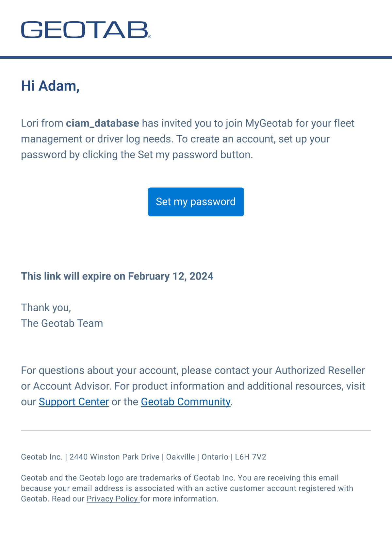
Task: Click the February 12, 2024 date
Action: point(170,276)
